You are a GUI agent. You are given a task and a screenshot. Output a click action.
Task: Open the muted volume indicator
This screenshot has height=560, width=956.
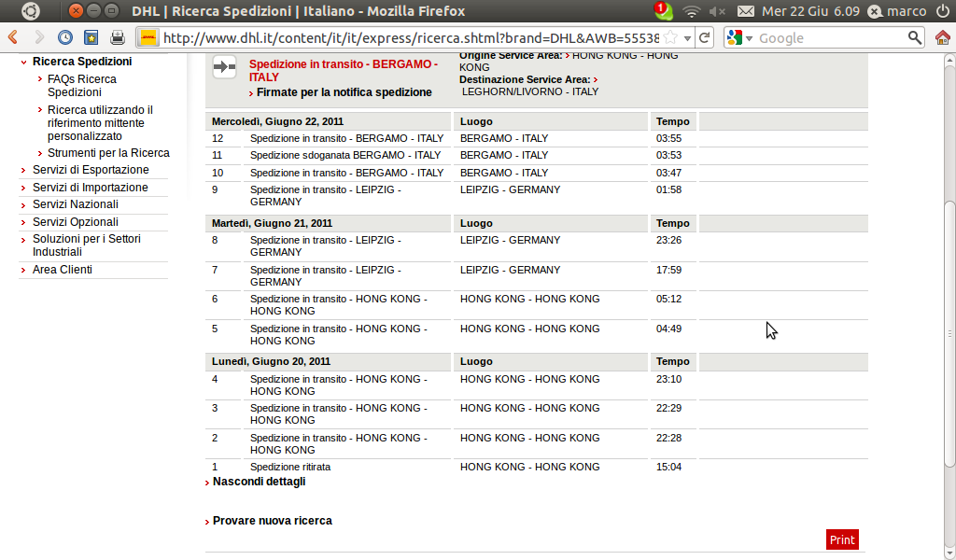[x=717, y=11]
